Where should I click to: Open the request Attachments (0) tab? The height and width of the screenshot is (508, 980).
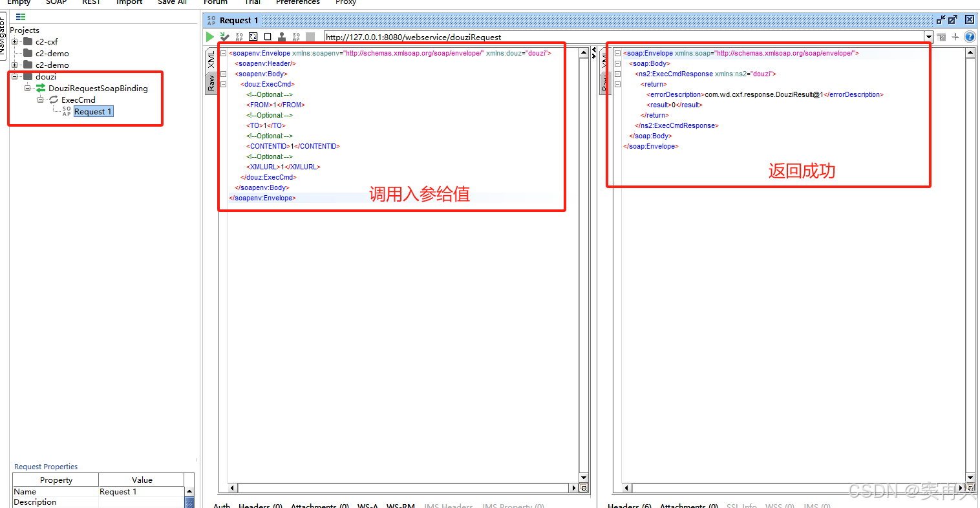pos(320,505)
